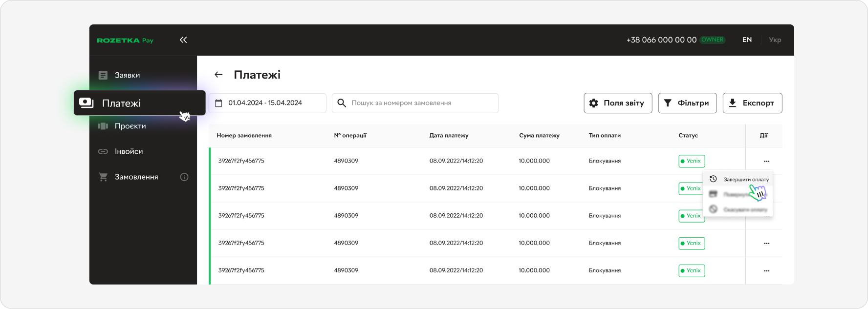Open three-dot actions menu in first row
The width and height of the screenshot is (868, 309).
coord(766,161)
